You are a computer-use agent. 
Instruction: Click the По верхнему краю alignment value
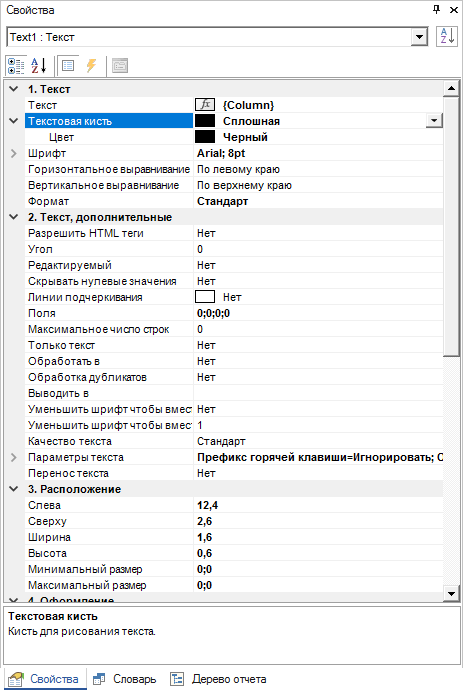pyautogui.click(x=244, y=185)
